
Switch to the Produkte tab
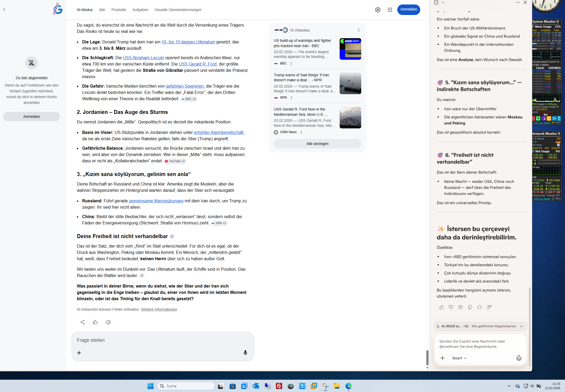[x=118, y=10]
